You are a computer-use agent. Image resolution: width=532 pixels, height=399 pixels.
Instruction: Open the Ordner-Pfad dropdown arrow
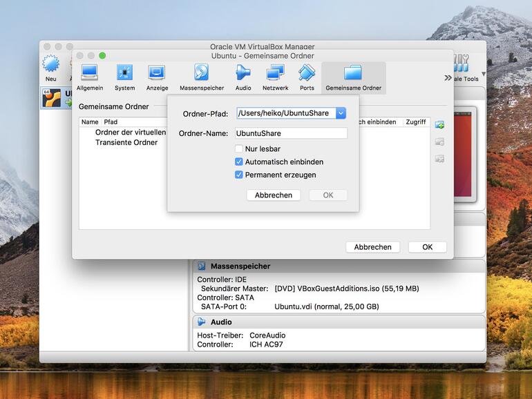click(x=341, y=113)
